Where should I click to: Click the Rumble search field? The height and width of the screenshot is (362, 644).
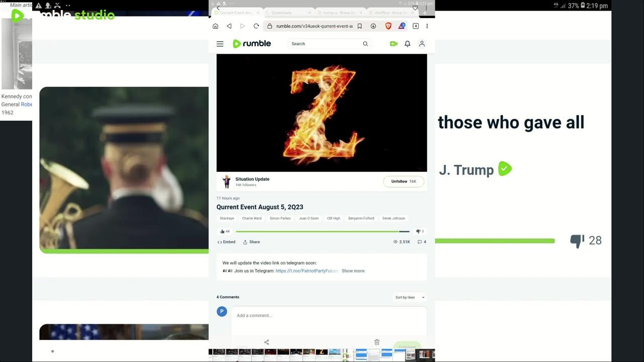tap(330, 44)
